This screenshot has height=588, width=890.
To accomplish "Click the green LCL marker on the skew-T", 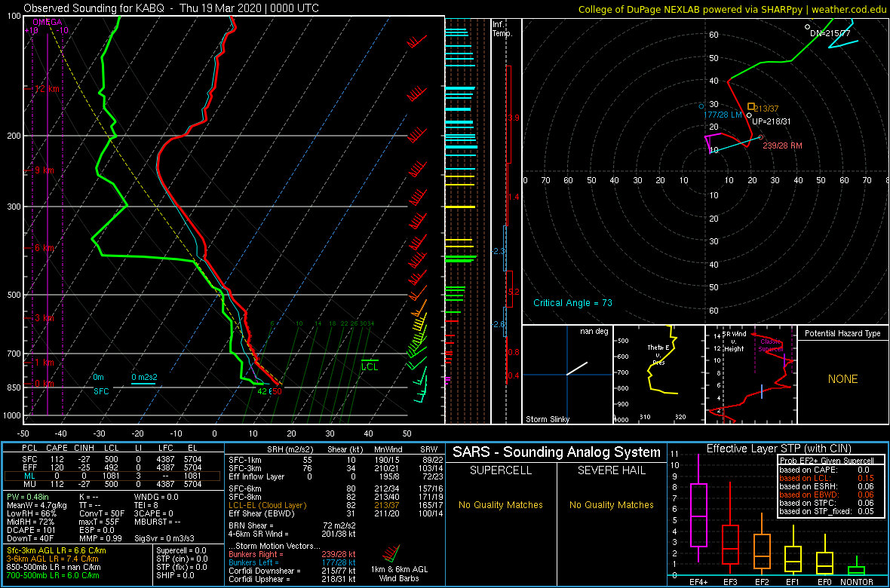I will click(370, 364).
